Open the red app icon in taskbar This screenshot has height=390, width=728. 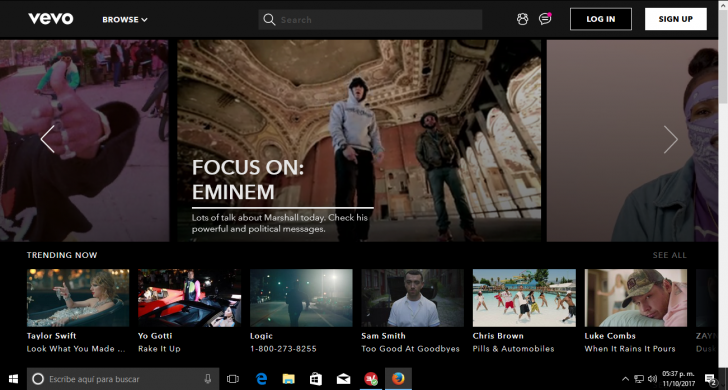[370, 379]
